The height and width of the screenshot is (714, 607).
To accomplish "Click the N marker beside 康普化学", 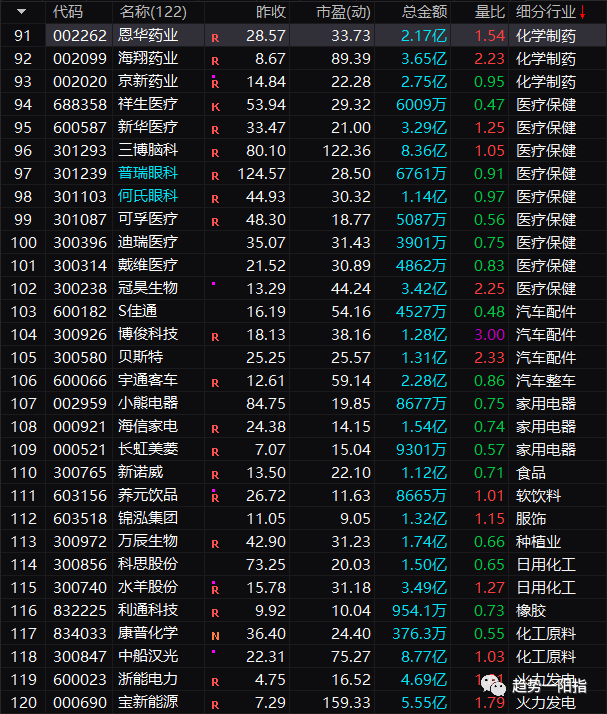I will [215, 636].
